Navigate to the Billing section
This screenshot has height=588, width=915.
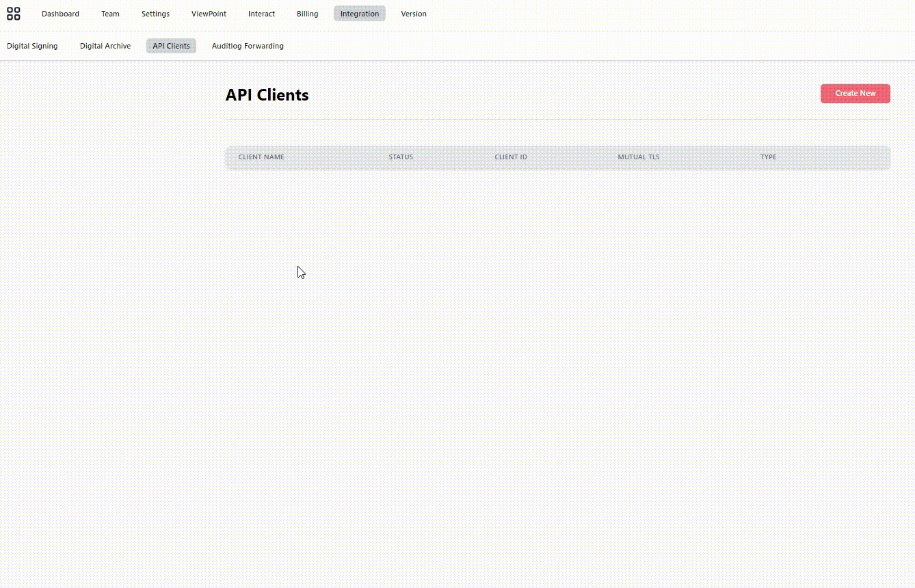click(307, 13)
